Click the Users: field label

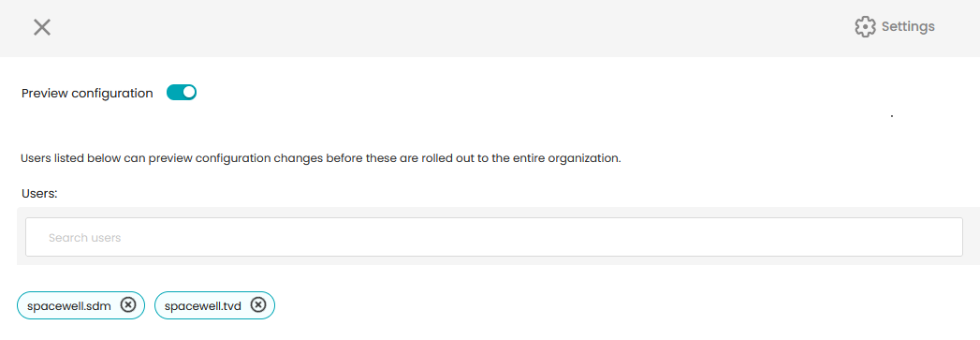pos(39,194)
